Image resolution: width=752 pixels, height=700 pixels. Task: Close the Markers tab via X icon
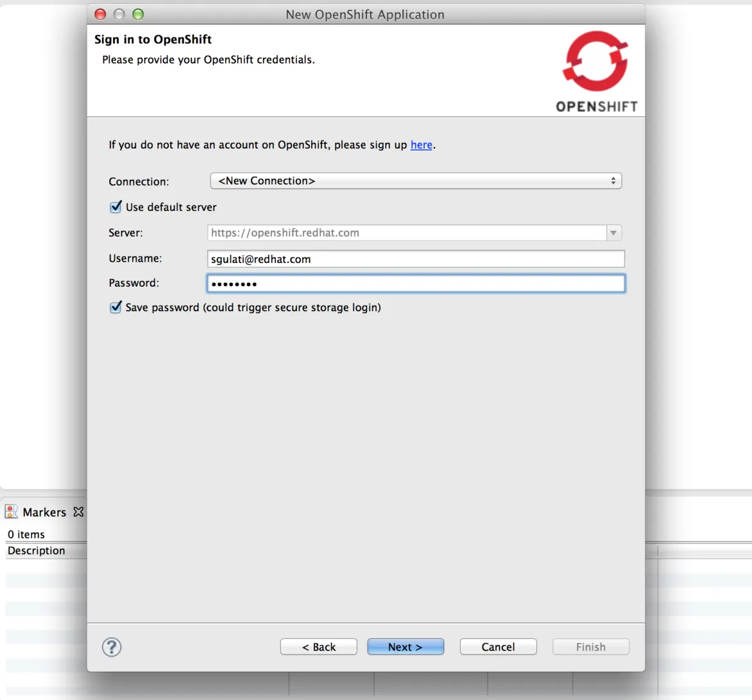[x=78, y=512]
